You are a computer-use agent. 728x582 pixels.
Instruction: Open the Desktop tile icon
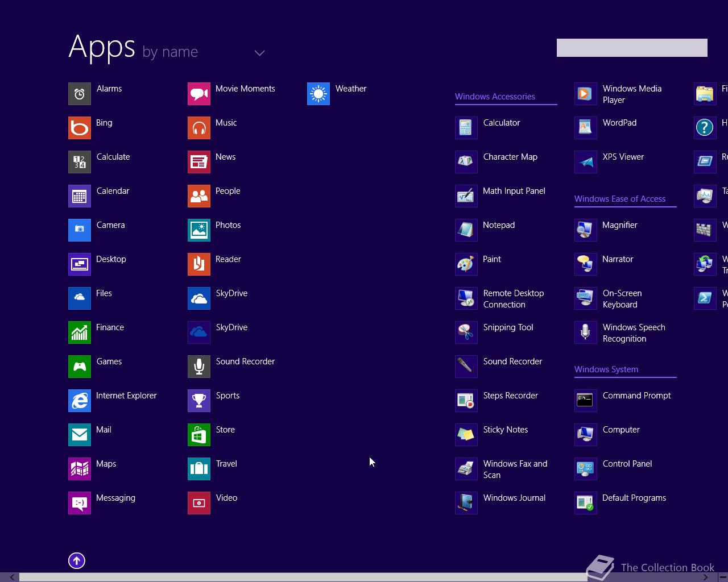coord(80,264)
